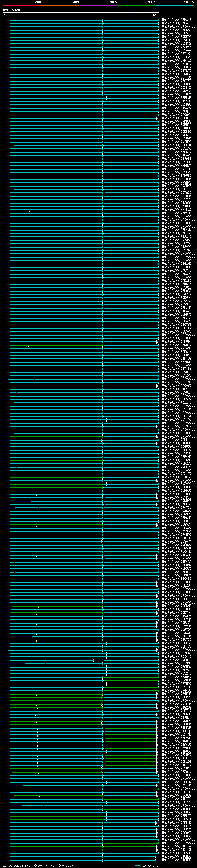
Task: Open hit UniRef100_A8HS48
Action: pyautogui.click(x=177, y=20)
